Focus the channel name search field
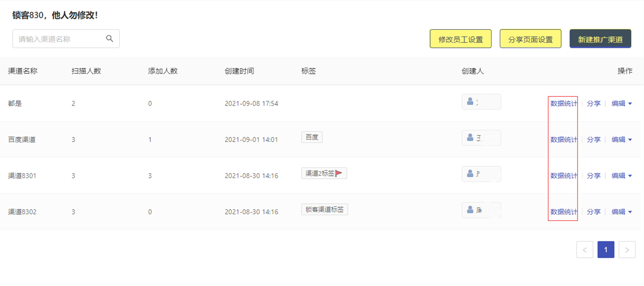Viewport: 644px width, 286px height. (66, 39)
